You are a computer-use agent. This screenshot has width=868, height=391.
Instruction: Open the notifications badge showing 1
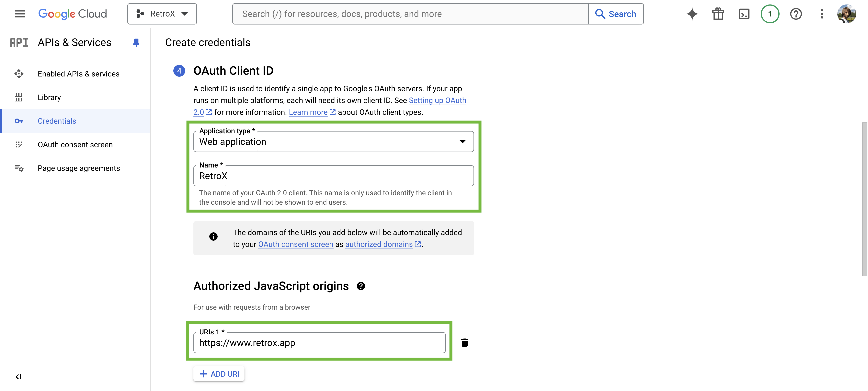(770, 14)
